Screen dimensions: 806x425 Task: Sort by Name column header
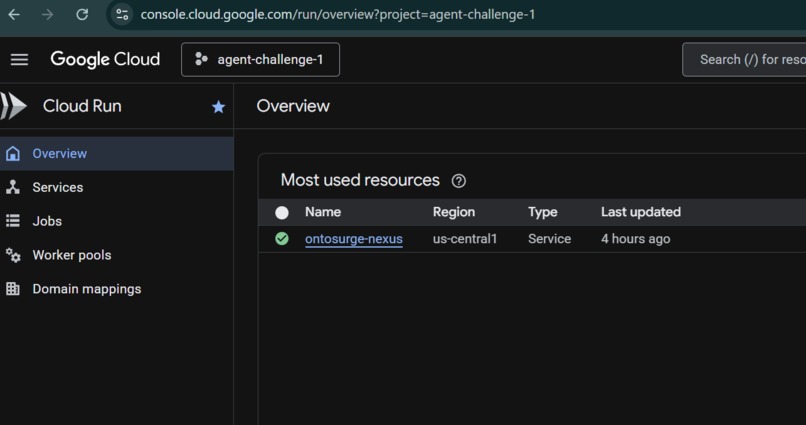point(323,212)
